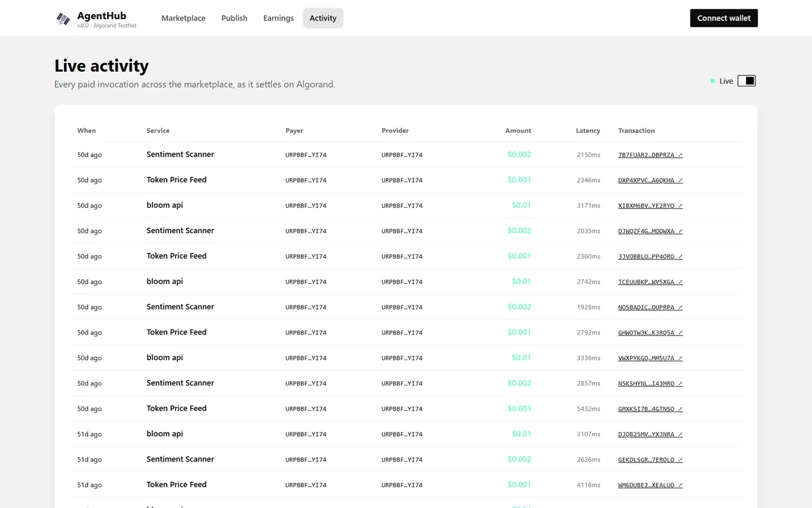Open transaction 7B7FUAR2…DBPRZA link
This screenshot has width=812, height=508.
tap(650, 155)
